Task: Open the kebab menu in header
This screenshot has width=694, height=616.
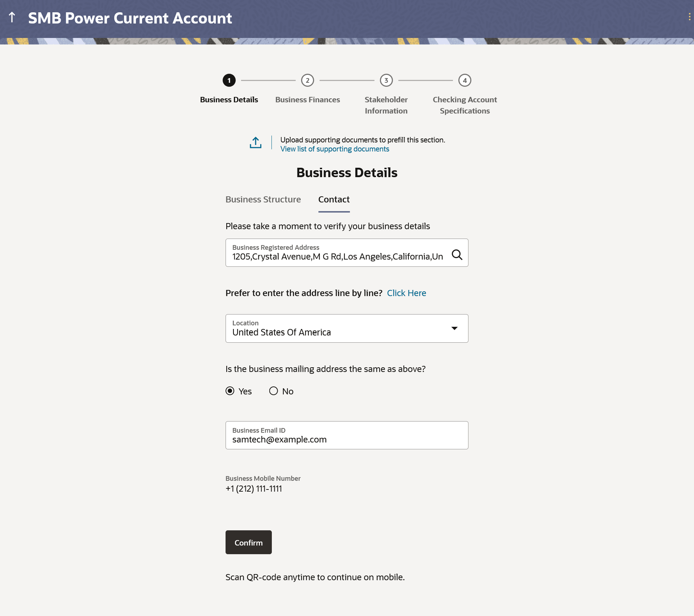Action: (x=689, y=17)
